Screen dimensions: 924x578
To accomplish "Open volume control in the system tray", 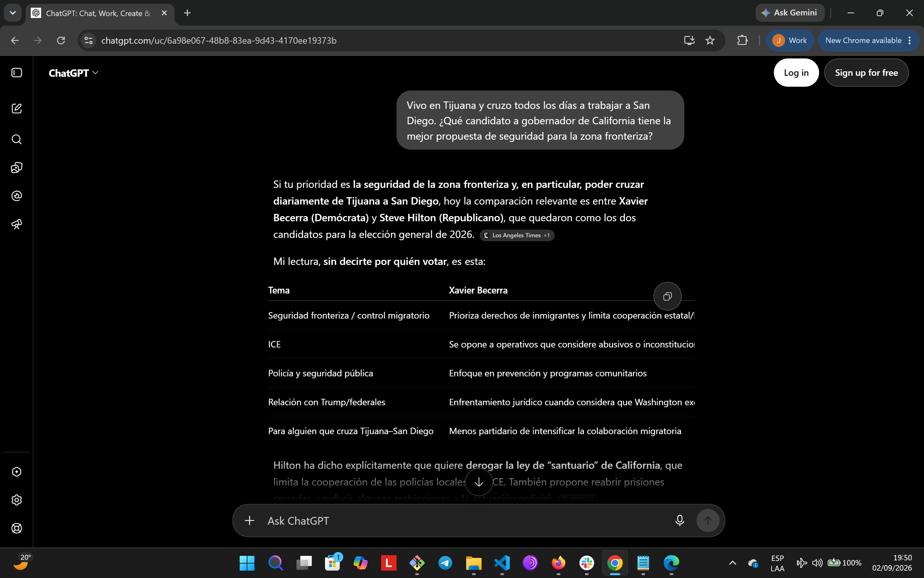I will point(817,563).
